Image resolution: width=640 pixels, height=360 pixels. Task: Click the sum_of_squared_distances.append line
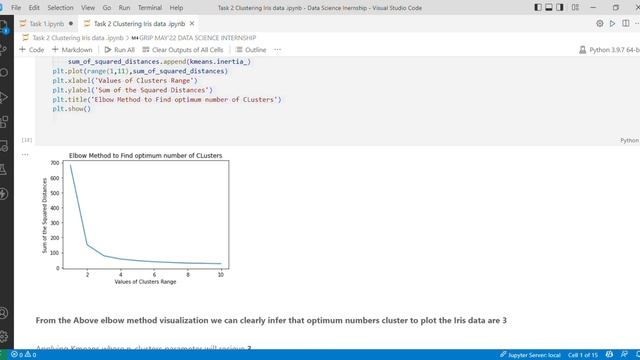coord(159,62)
